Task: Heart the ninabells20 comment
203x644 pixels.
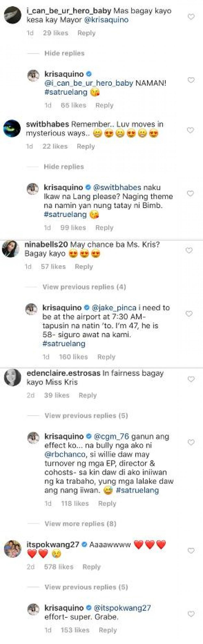Action: [189, 250]
